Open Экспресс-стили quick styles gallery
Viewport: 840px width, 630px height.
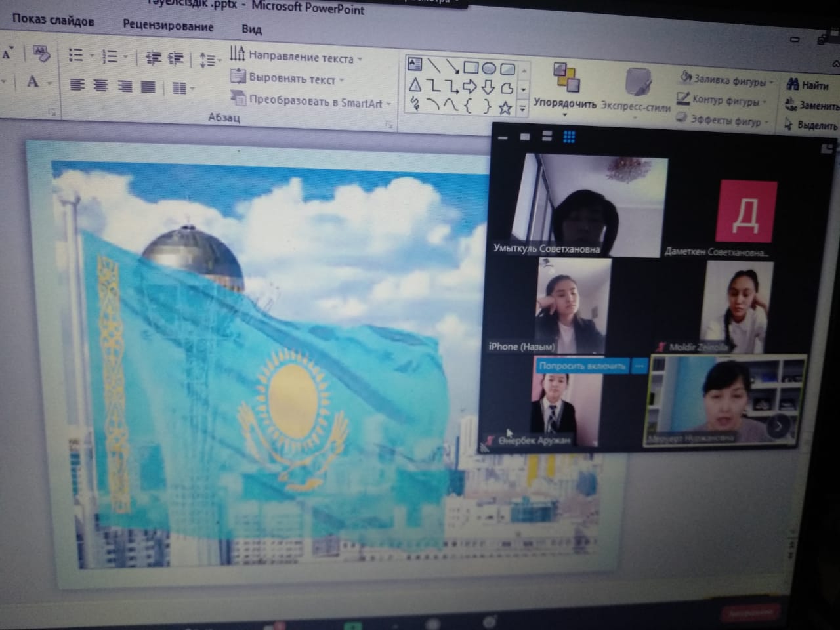[x=635, y=93]
